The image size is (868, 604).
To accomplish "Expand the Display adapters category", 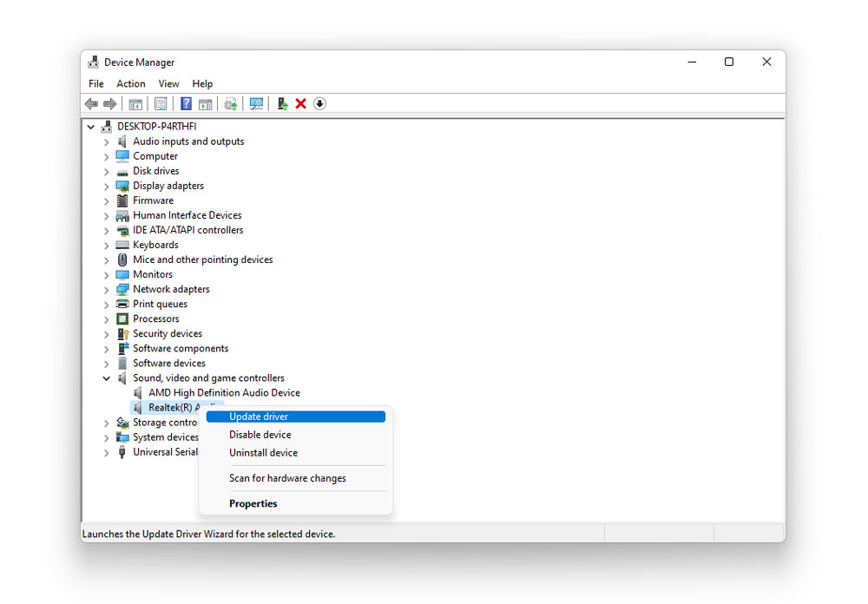I will (106, 186).
